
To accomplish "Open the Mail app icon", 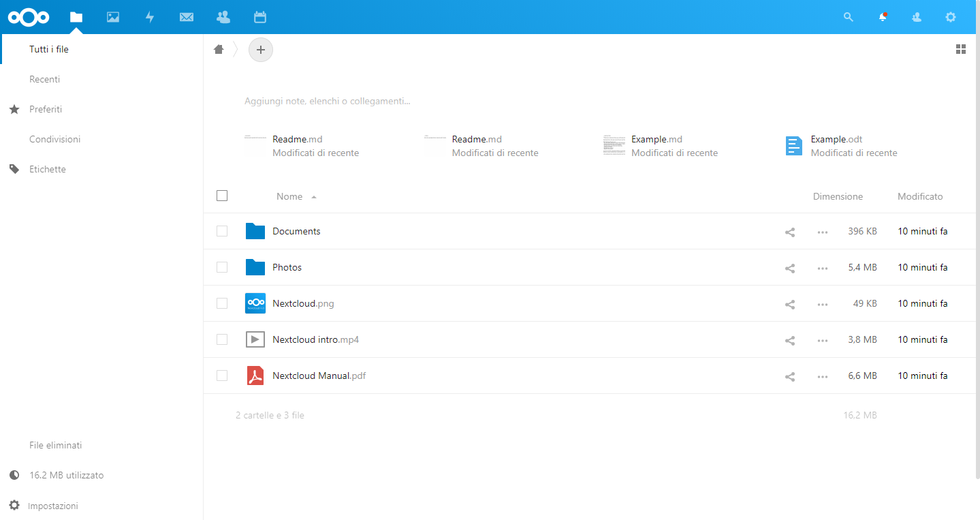I will coord(186,17).
